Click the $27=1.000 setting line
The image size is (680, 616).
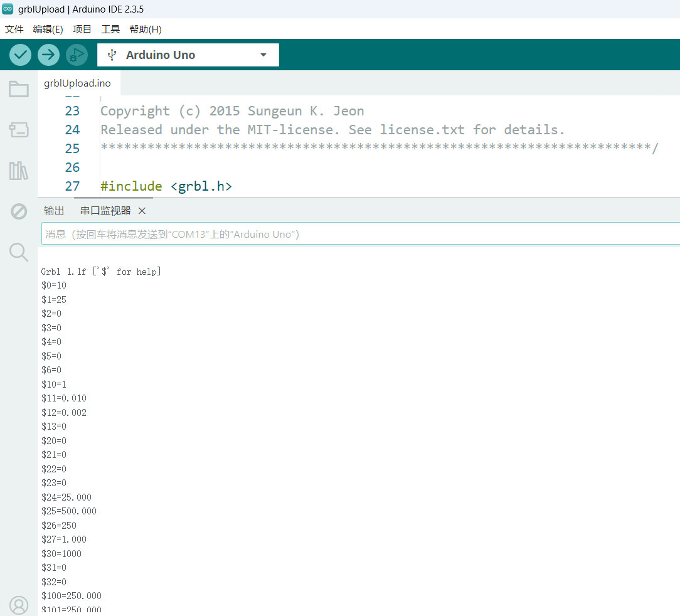click(x=64, y=539)
